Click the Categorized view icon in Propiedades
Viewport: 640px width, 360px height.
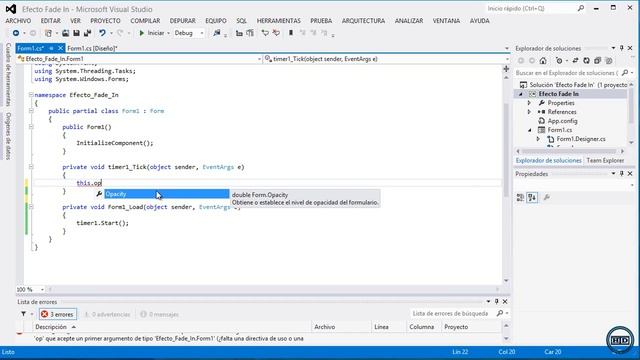tap(520, 198)
